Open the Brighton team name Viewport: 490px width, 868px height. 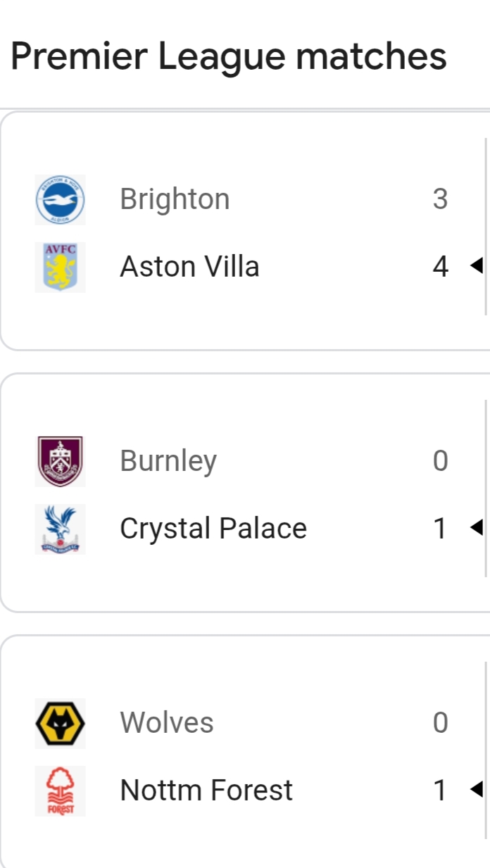coord(175,199)
